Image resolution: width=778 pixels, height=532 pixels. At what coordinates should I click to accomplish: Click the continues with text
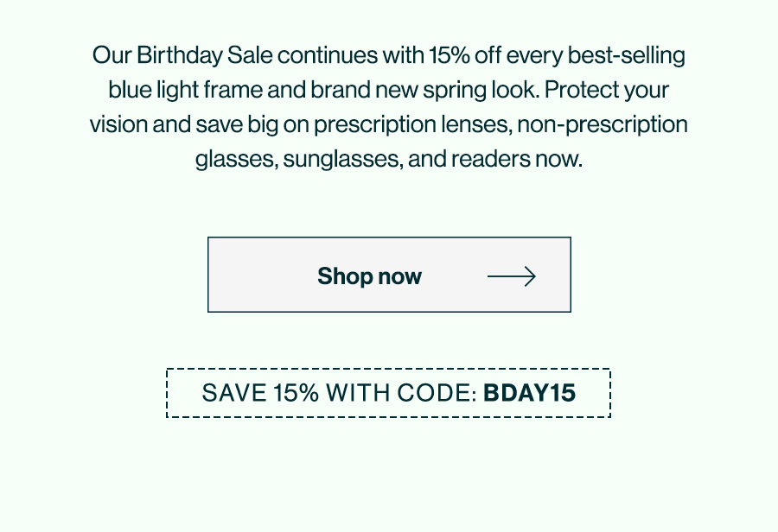[x=351, y=55]
